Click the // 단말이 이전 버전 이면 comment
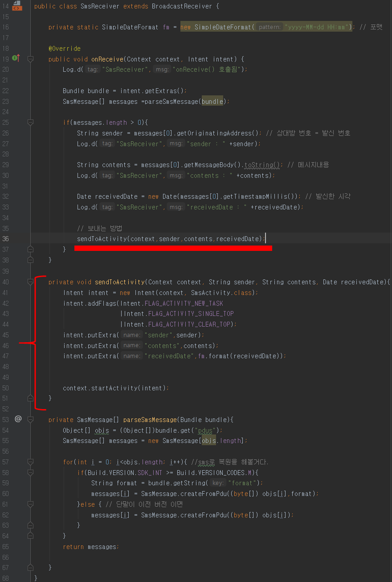The height and width of the screenshot is (582, 392). point(144,504)
